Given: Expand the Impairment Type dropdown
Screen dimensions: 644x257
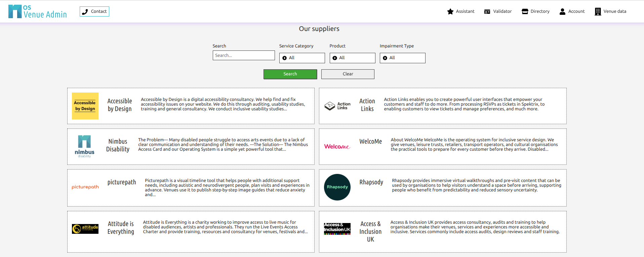Looking at the screenshot, I should tap(402, 58).
